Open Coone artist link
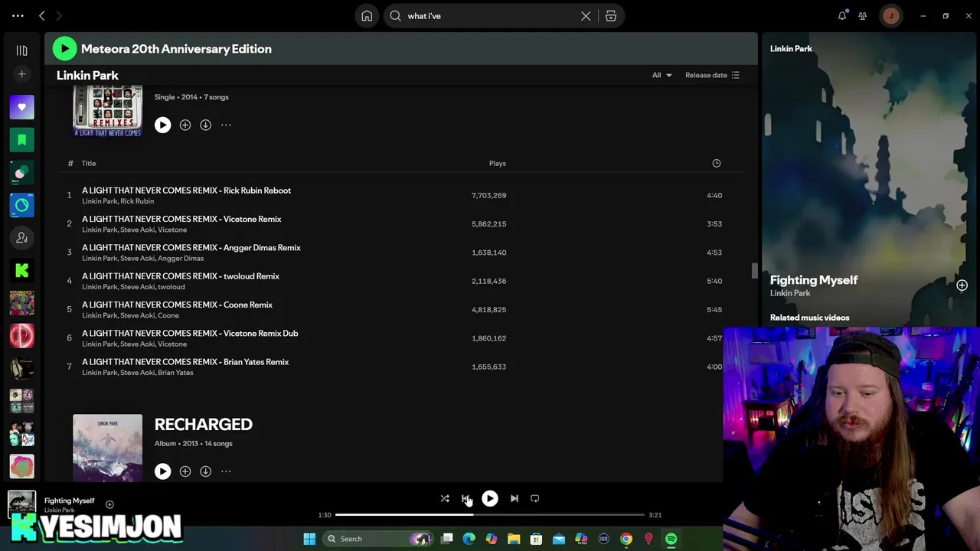 168,315
